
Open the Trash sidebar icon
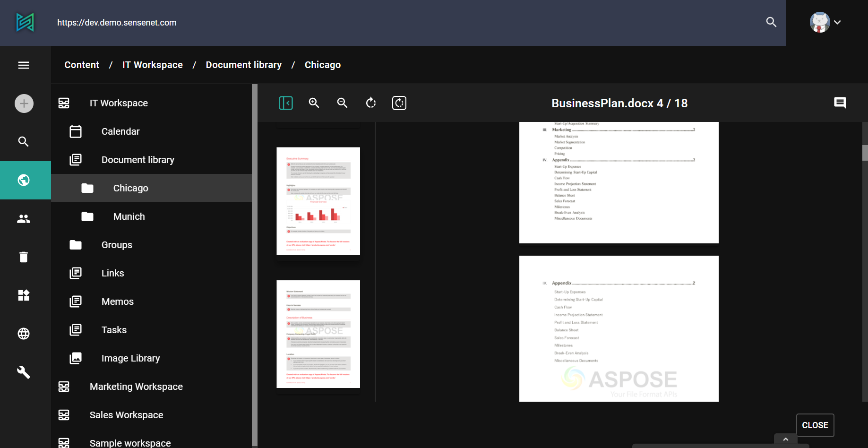tap(24, 257)
